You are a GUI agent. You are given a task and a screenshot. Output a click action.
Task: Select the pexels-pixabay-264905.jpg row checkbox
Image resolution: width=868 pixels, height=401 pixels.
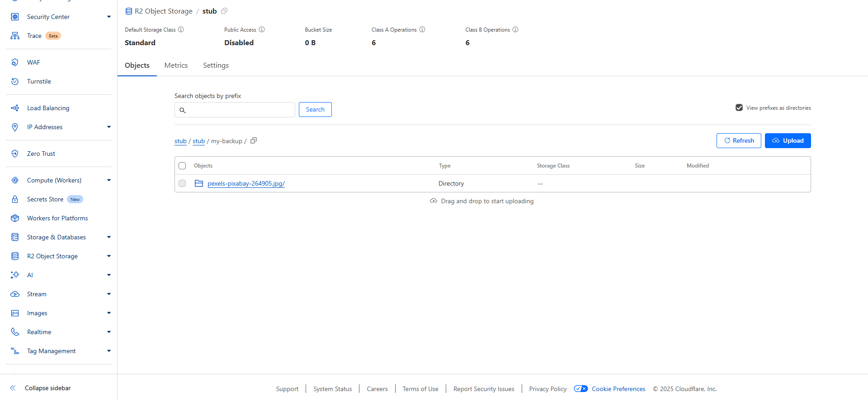(x=182, y=183)
